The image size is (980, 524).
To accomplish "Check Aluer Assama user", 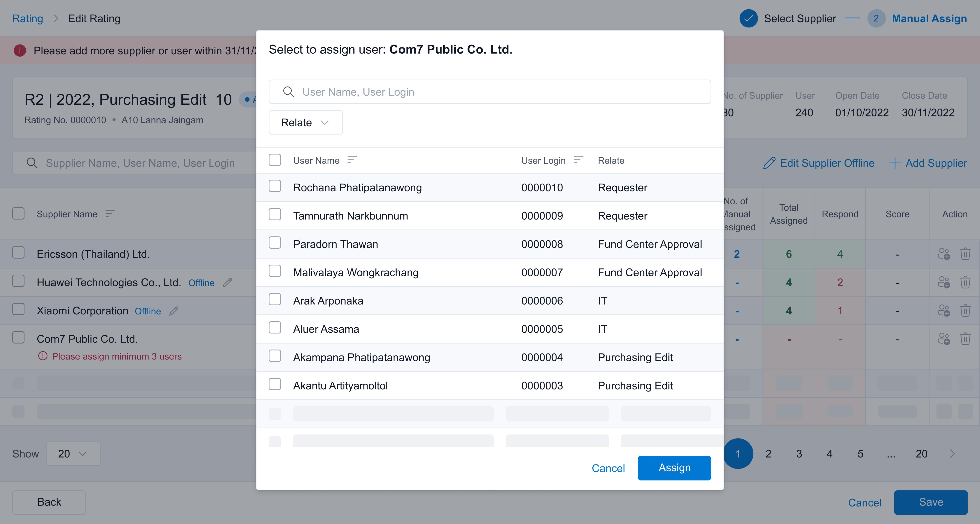I will click(275, 327).
